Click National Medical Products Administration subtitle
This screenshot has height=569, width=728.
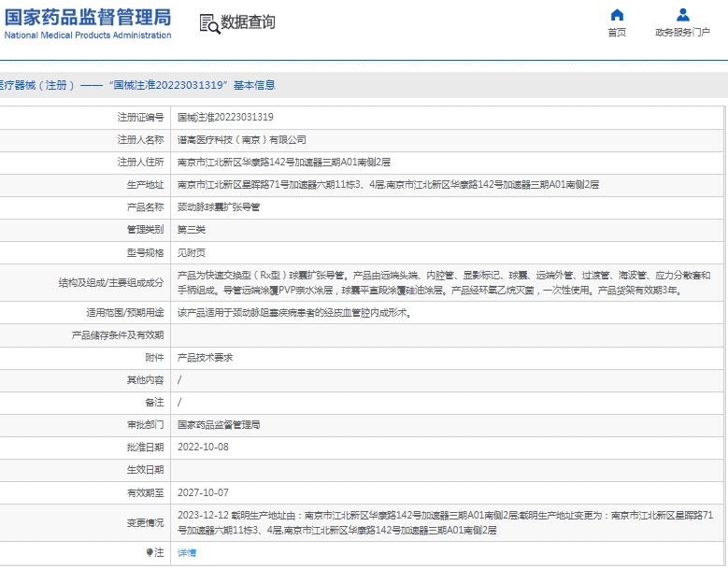tap(88, 36)
